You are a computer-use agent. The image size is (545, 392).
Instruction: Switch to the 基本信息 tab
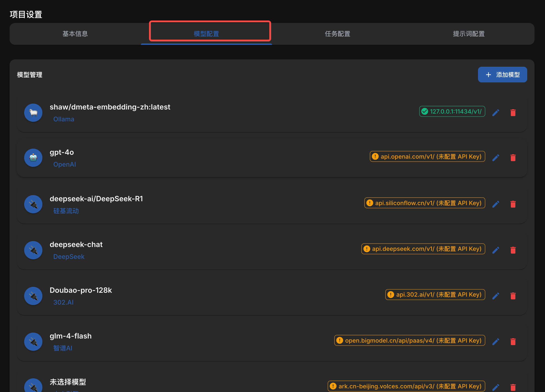point(75,34)
